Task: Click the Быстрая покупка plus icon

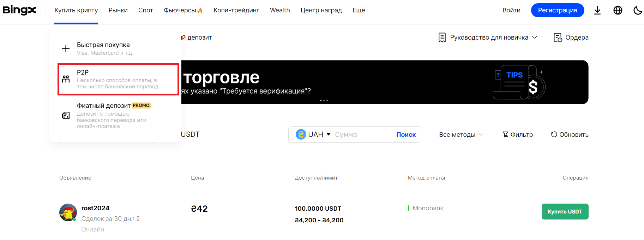Action: click(66, 48)
